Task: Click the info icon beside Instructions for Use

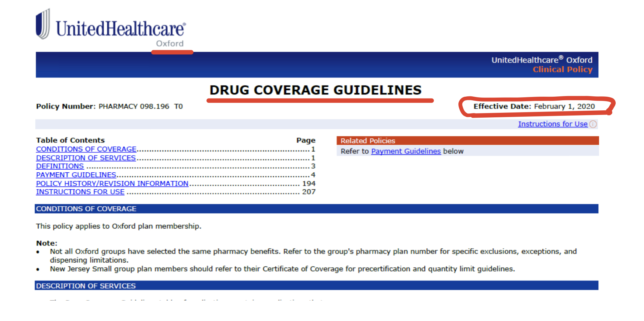Action: click(593, 124)
